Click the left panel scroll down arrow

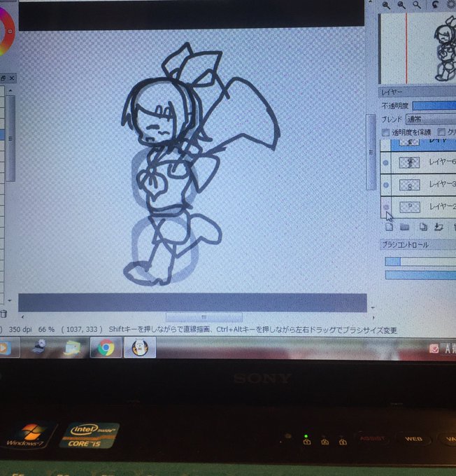point(10,300)
